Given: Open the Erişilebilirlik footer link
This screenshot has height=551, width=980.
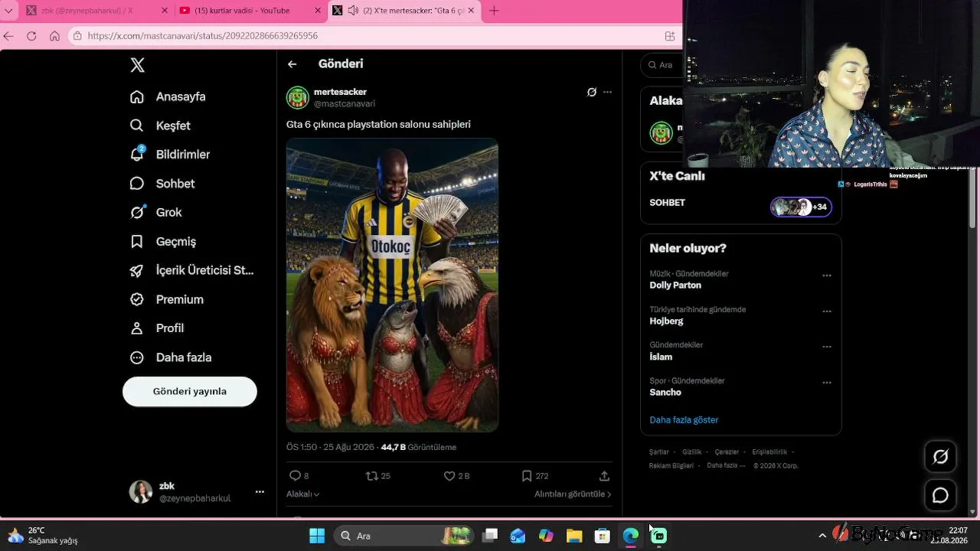Looking at the screenshot, I should point(769,452).
